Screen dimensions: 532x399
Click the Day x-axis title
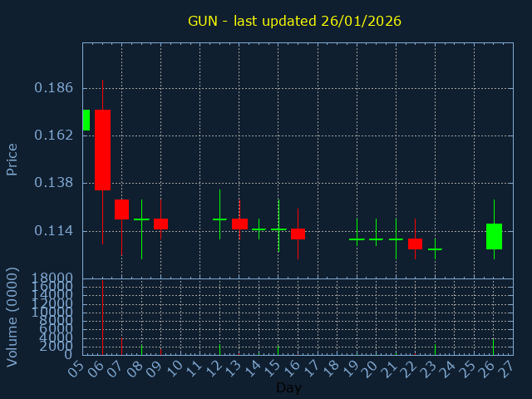pos(288,387)
